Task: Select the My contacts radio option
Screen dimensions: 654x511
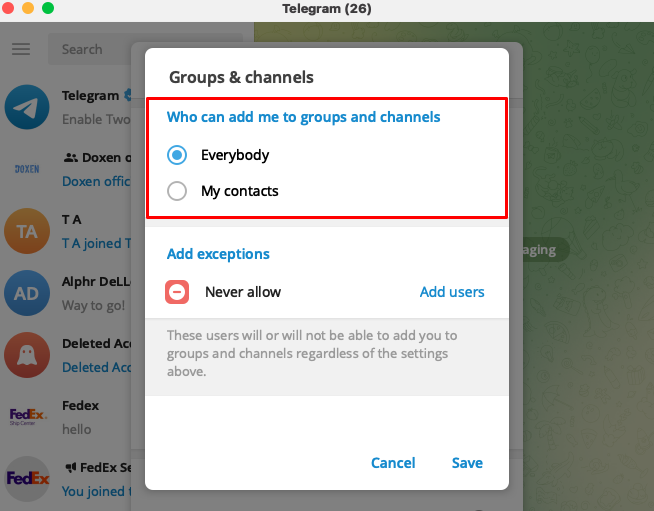Action: 177,191
